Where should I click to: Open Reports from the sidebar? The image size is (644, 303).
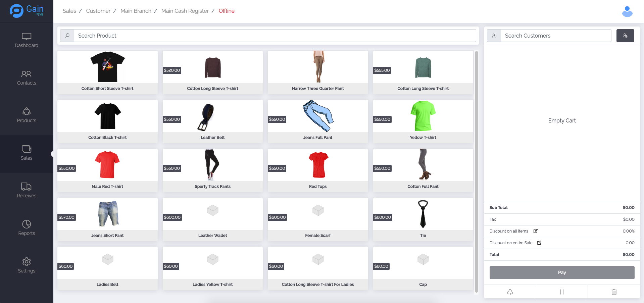pyautogui.click(x=27, y=228)
